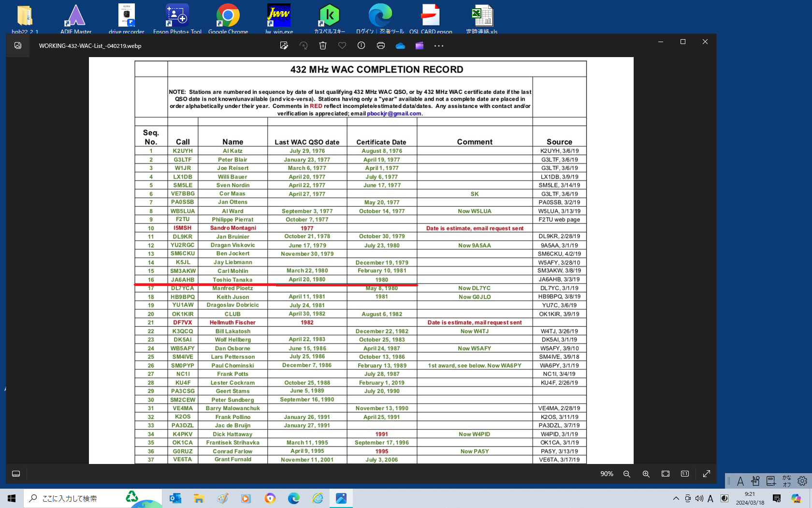The width and height of the screenshot is (812, 508).
Task: Enter full screen with the diagonal arrows
Action: [707, 474]
